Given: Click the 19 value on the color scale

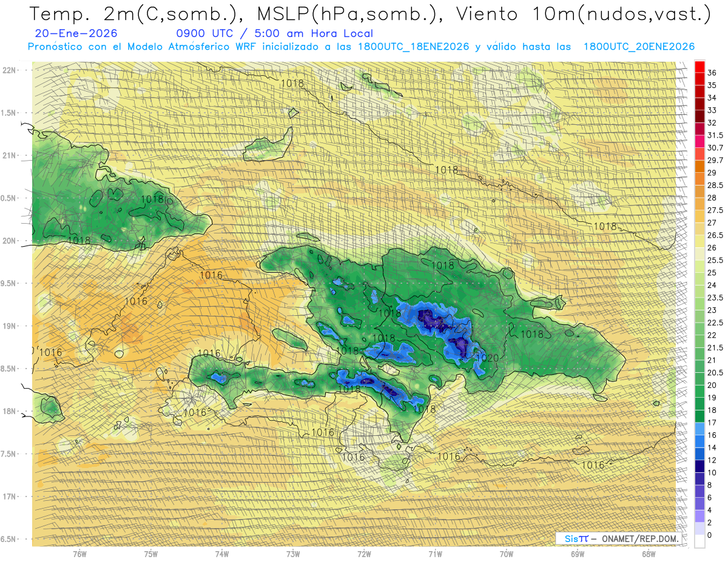Looking at the screenshot, I should (712, 398).
